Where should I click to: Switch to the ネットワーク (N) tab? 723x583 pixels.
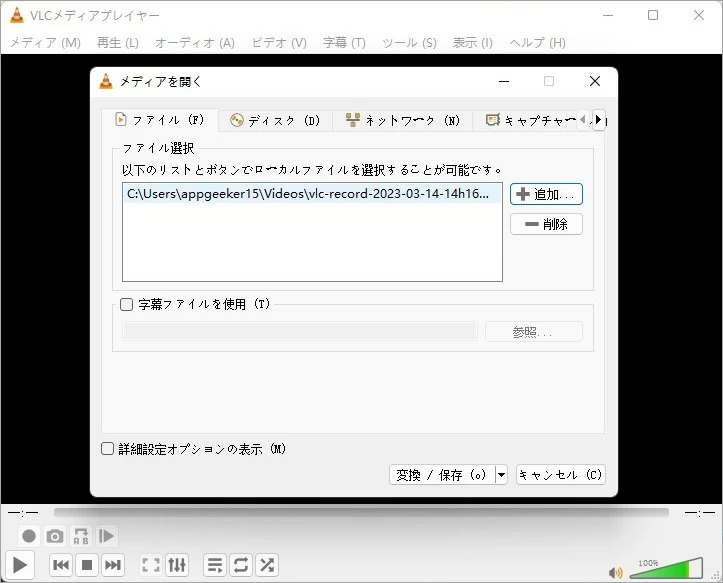click(403, 121)
